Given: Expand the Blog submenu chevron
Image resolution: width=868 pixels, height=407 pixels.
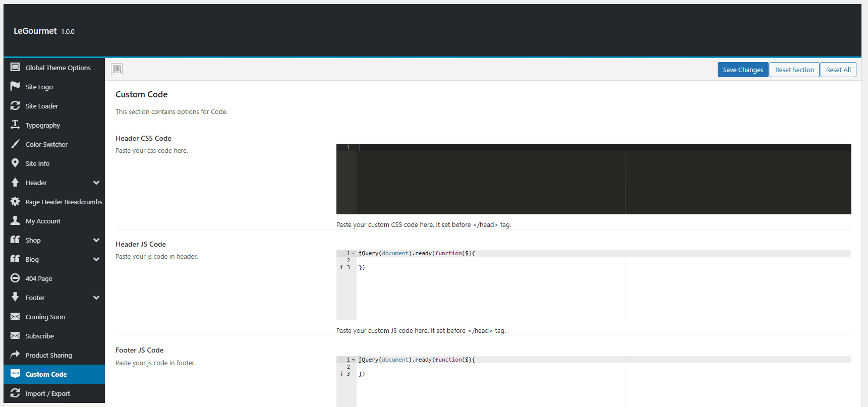Looking at the screenshot, I should tap(96, 259).
